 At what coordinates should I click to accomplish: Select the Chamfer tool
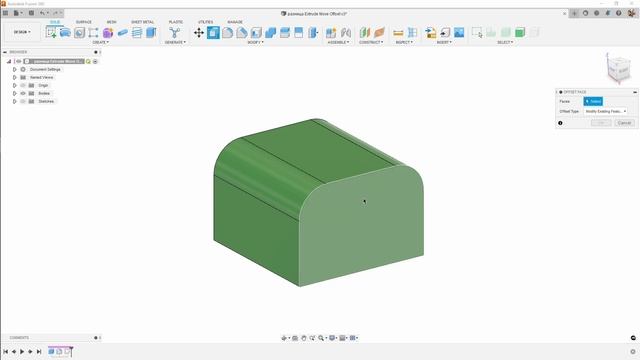point(242,33)
